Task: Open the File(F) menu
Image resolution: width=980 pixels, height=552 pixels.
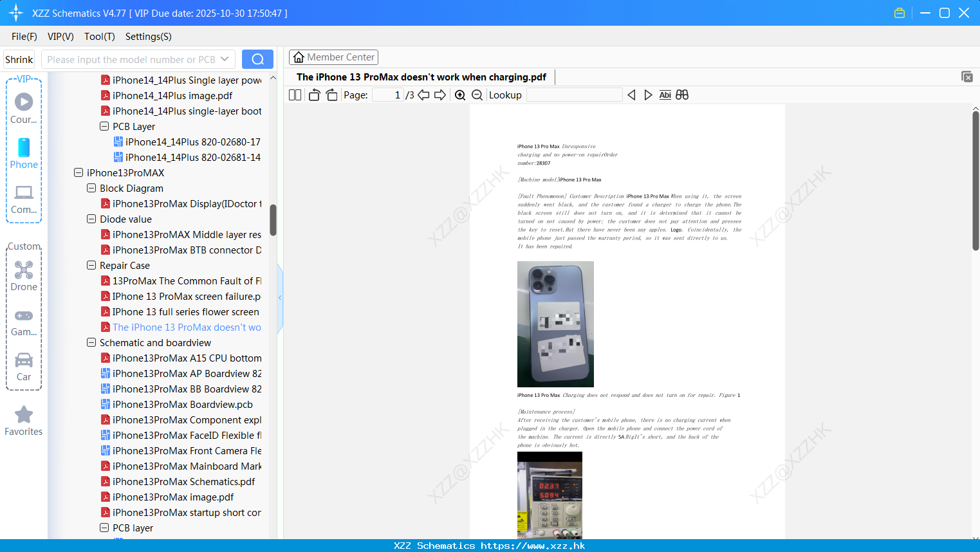Action: click(24, 37)
